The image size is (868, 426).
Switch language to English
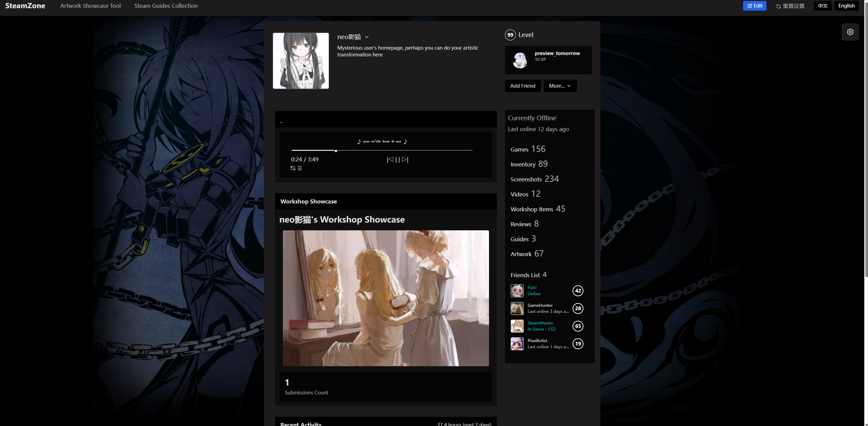pos(846,6)
